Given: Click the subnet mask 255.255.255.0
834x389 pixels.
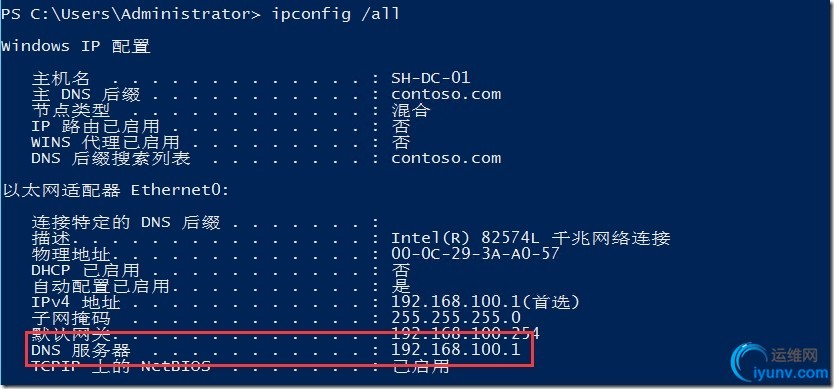Looking at the screenshot, I should coord(456,318).
